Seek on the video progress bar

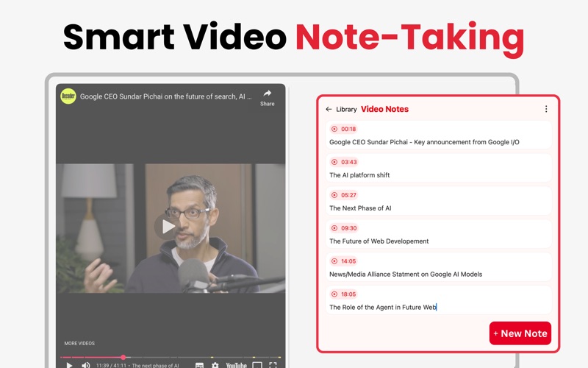point(171,357)
